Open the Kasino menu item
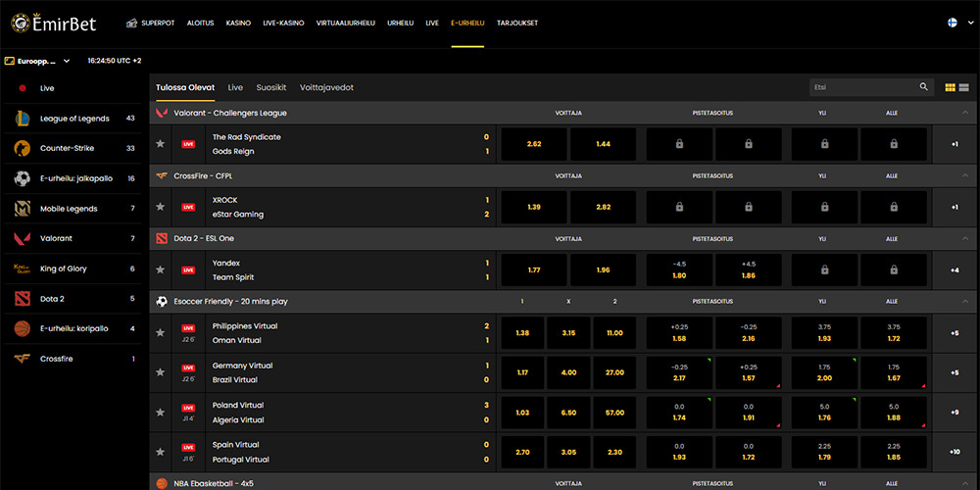980x490 pixels. click(x=238, y=23)
